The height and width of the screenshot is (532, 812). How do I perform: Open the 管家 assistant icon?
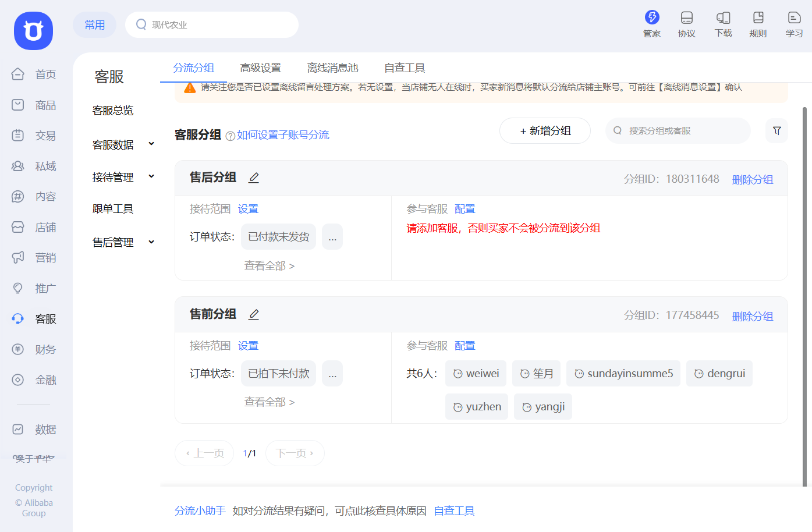651,24
